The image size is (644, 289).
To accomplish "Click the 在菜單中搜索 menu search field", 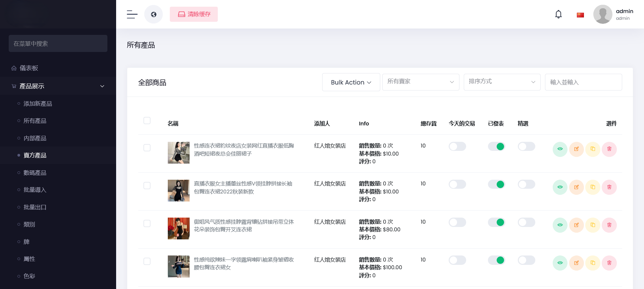I will (x=58, y=44).
